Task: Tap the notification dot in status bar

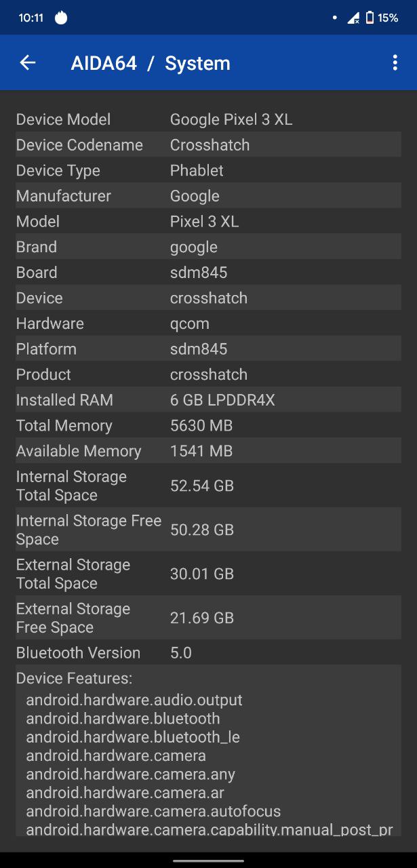Action: coord(335,18)
